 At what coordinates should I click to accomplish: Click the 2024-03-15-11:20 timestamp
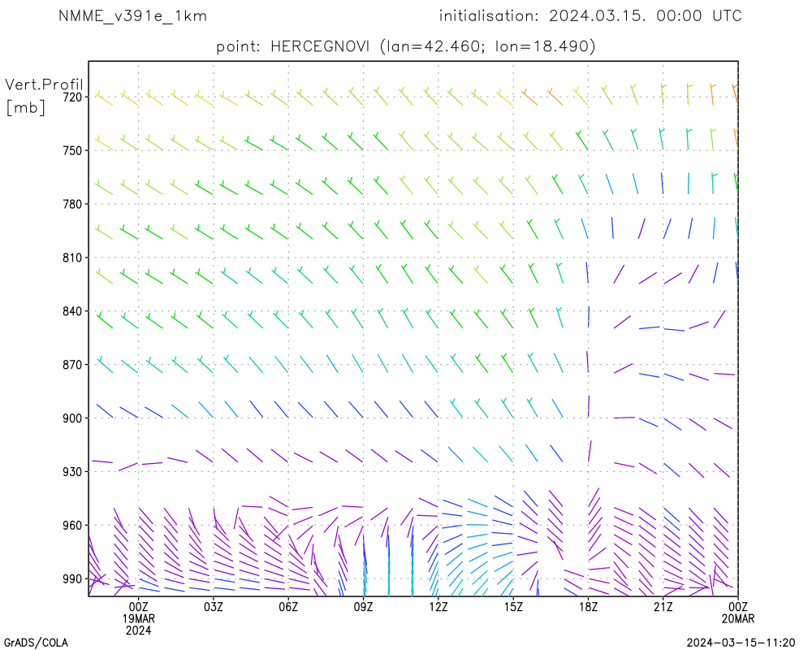[x=741, y=643]
